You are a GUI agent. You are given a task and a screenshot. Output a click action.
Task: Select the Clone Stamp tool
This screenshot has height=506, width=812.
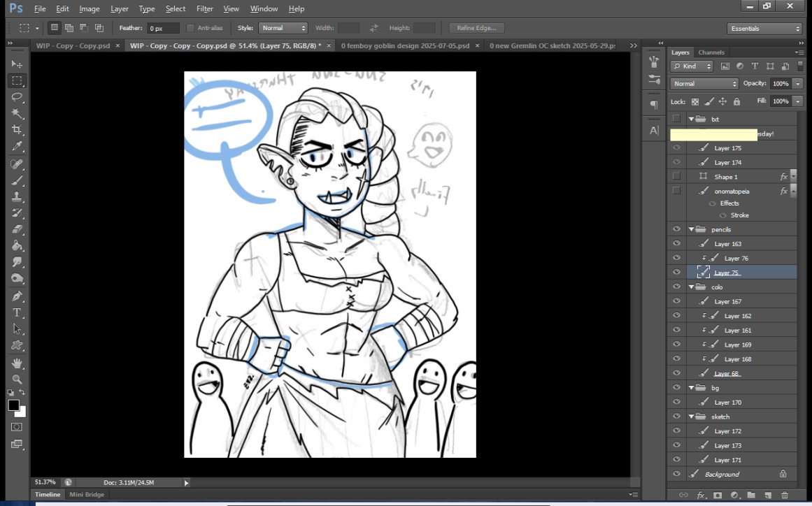pos(17,196)
